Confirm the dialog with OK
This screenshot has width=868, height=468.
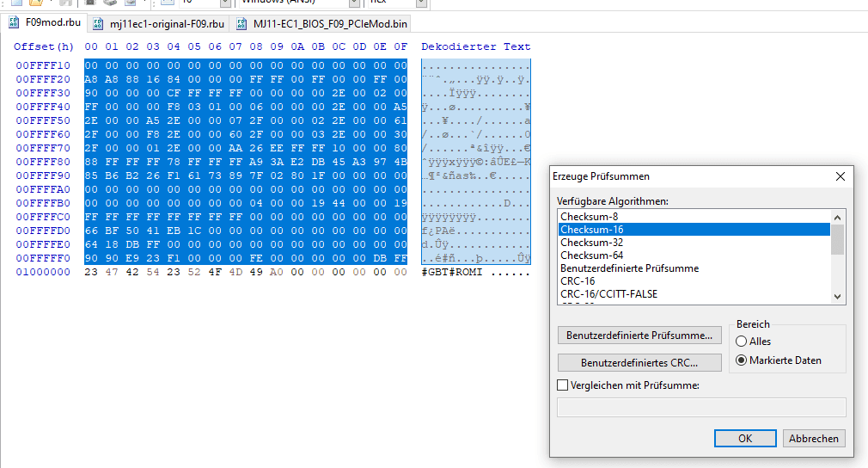click(x=745, y=438)
